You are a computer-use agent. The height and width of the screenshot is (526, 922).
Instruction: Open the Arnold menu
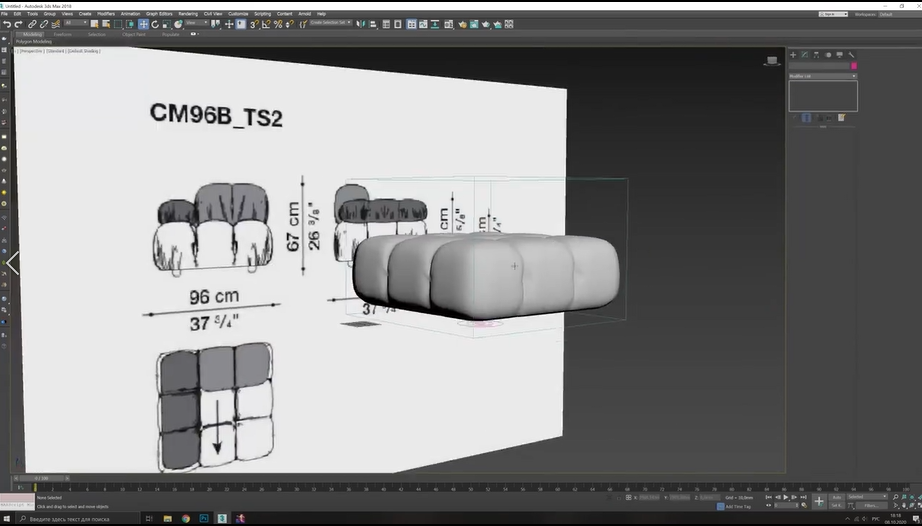tap(305, 14)
